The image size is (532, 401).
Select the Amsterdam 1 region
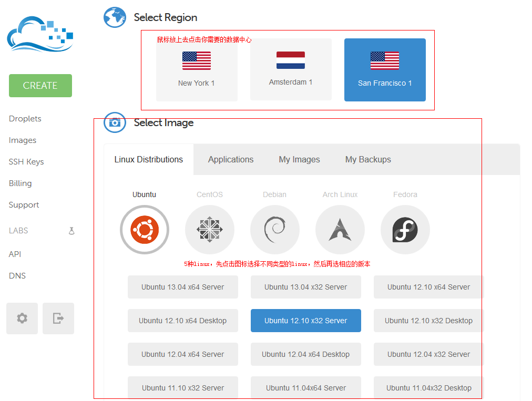pos(291,69)
